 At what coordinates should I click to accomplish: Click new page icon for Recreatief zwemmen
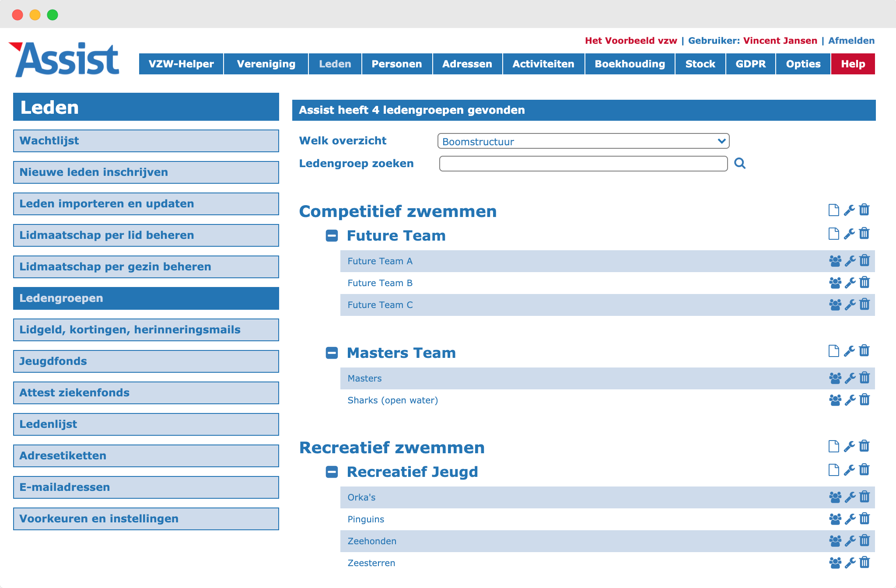(x=834, y=446)
